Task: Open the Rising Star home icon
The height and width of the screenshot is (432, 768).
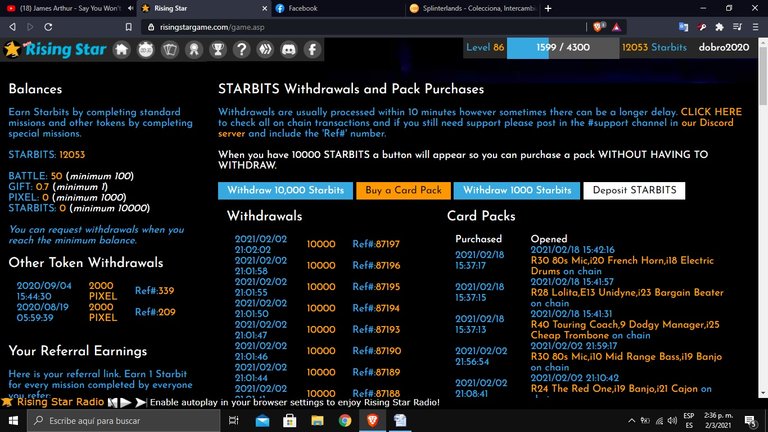Action: [x=121, y=49]
